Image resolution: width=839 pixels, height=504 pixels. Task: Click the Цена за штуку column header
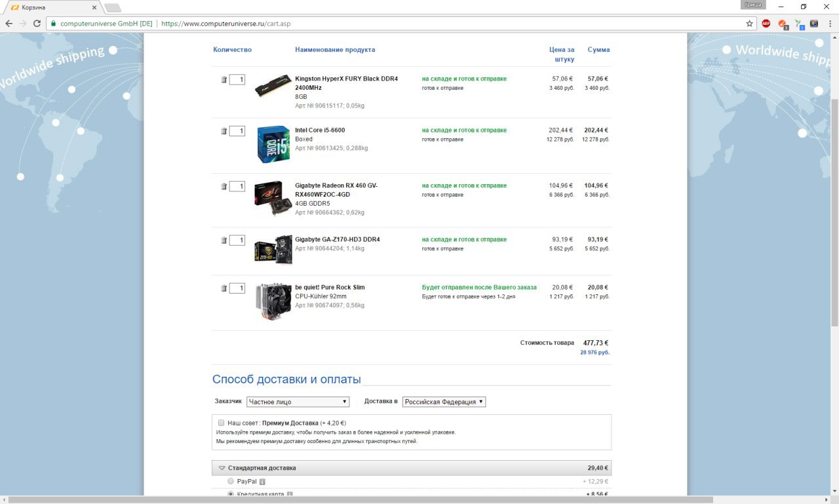click(x=562, y=54)
